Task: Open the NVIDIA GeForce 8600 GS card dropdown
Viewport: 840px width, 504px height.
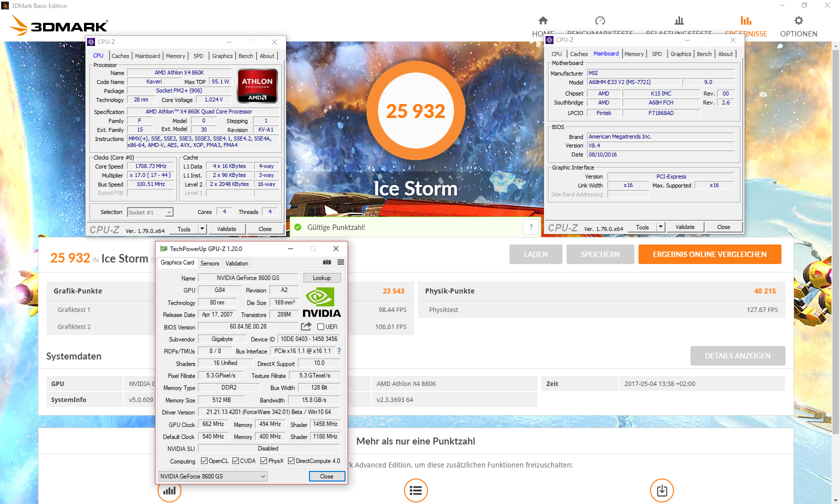Action: [212, 476]
